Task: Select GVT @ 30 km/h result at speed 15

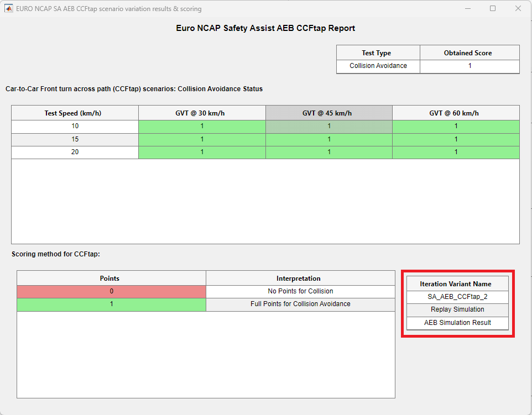Action: tap(202, 139)
